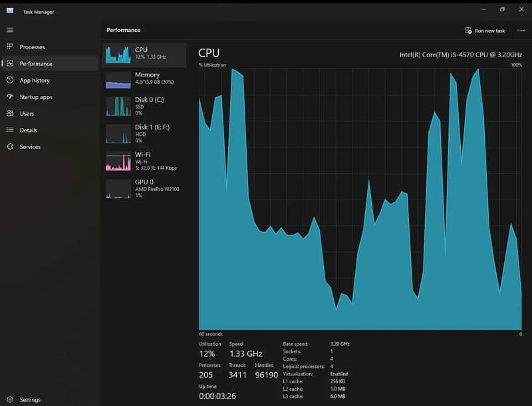Click the L3 cache 6.0 MB value

pyautogui.click(x=338, y=396)
